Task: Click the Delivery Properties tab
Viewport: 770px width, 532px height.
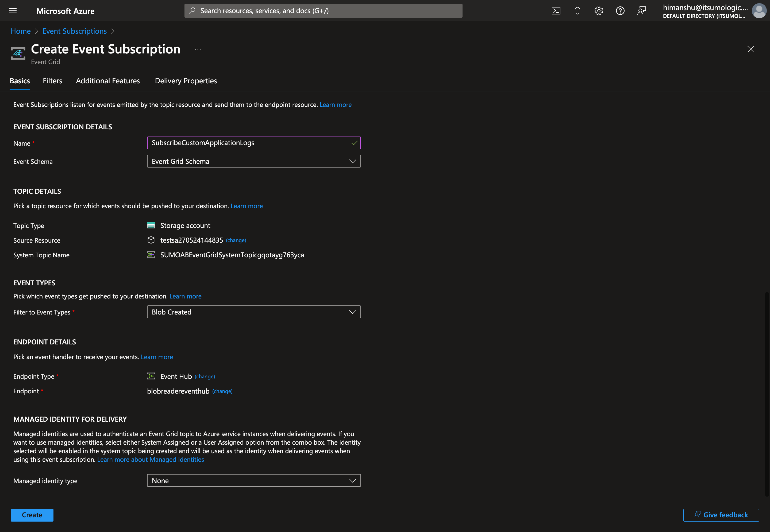Action: [186, 81]
